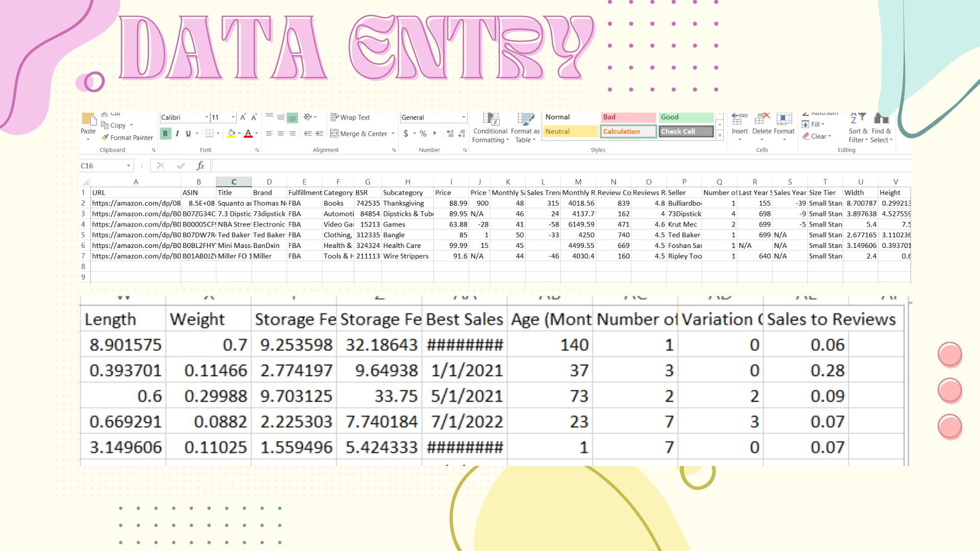Click the Increase Font Size icon

pyautogui.click(x=243, y=117)
